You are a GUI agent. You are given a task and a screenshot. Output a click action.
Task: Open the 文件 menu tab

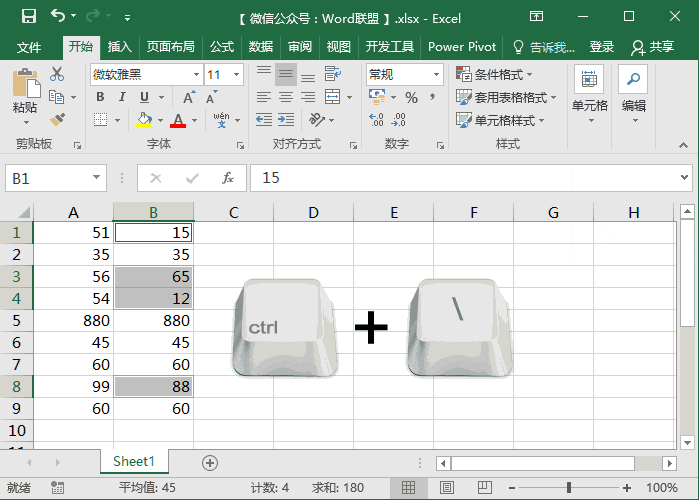click(x=29, y=47)
